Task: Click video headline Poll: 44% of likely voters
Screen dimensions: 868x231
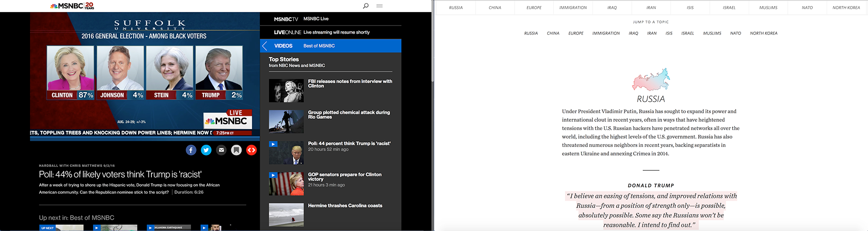Action: point(120,174)
